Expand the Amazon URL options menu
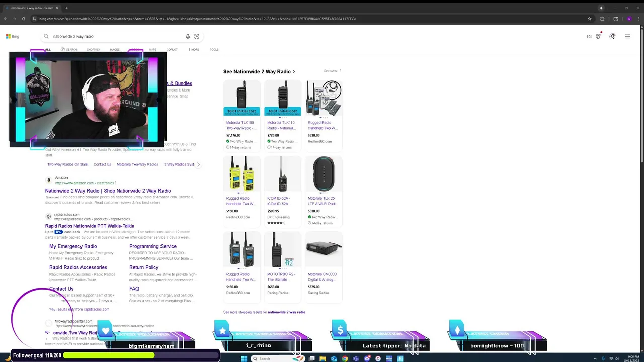 [x=115, y=183]
